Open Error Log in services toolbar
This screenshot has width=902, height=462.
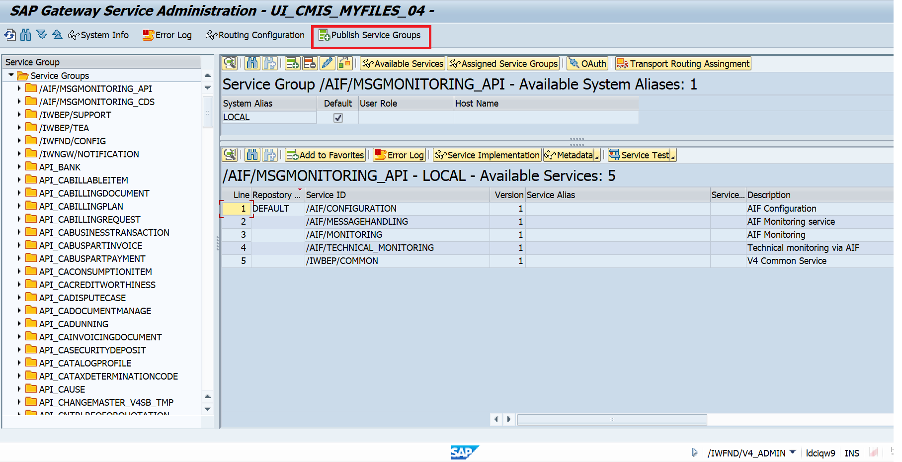point(399,155)
